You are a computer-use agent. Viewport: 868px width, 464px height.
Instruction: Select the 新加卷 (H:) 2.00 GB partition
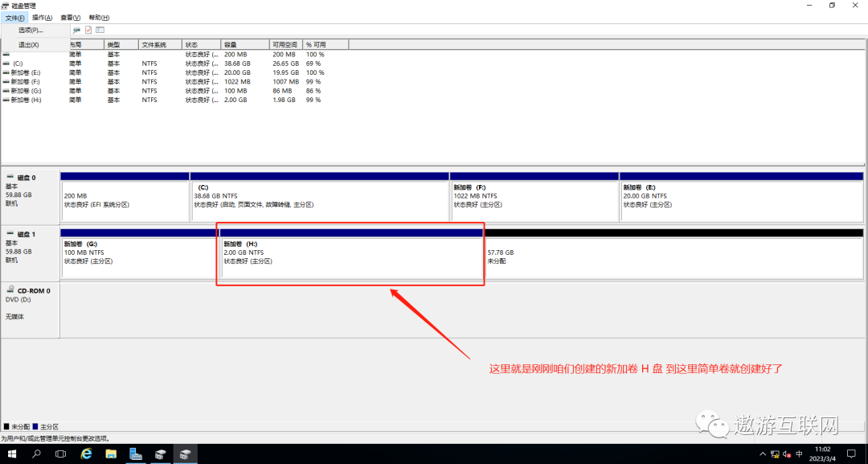(x=351, y=253)
